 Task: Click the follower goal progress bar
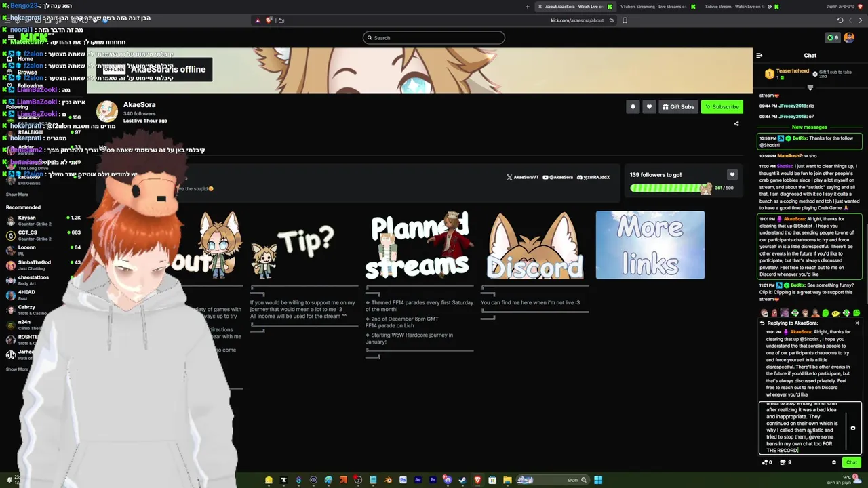point(671,188)
